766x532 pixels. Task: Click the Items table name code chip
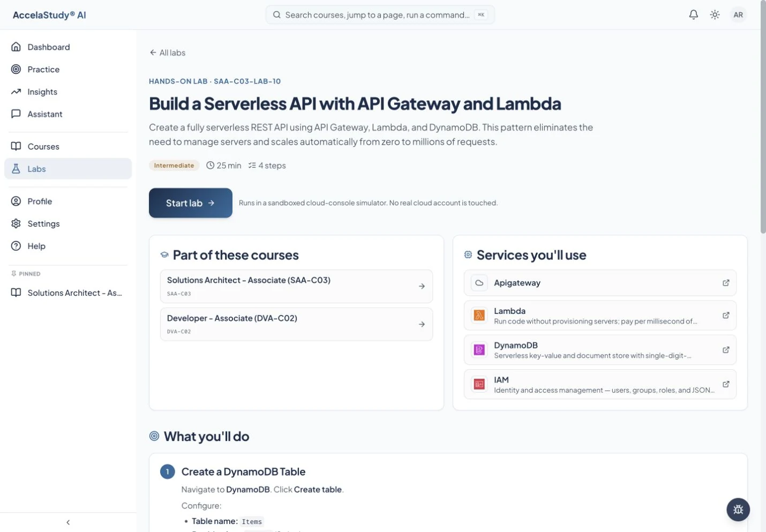coord(252,522)
